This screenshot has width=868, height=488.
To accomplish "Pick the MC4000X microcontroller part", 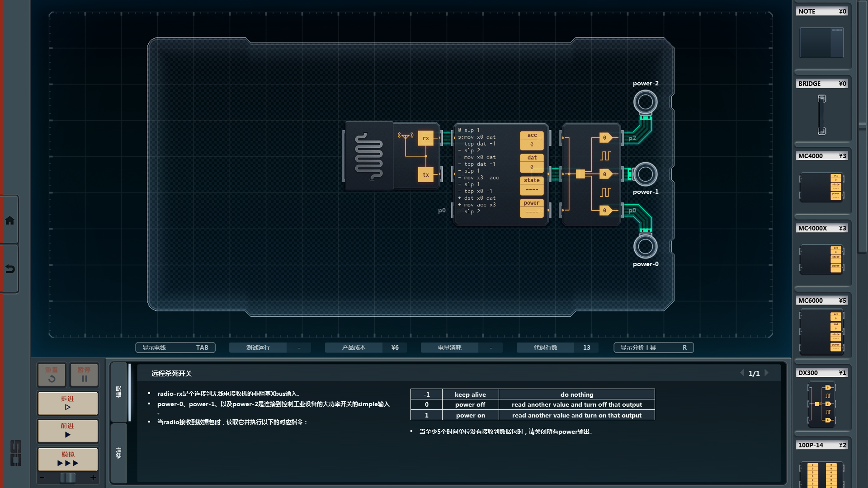I will pos(821,259).
